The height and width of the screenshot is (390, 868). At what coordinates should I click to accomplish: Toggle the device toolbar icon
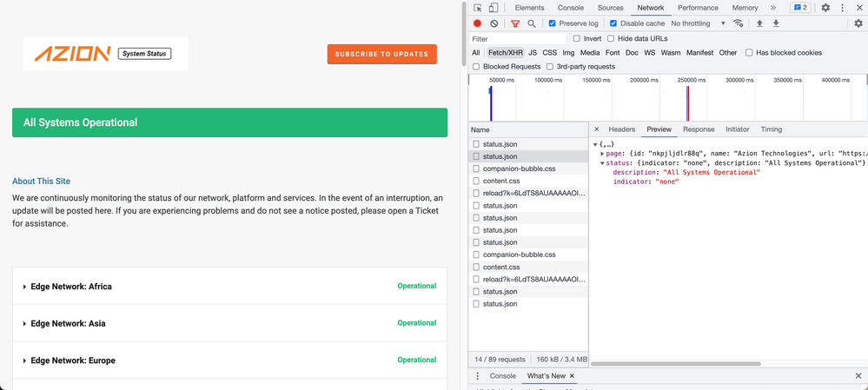(494, 8)
